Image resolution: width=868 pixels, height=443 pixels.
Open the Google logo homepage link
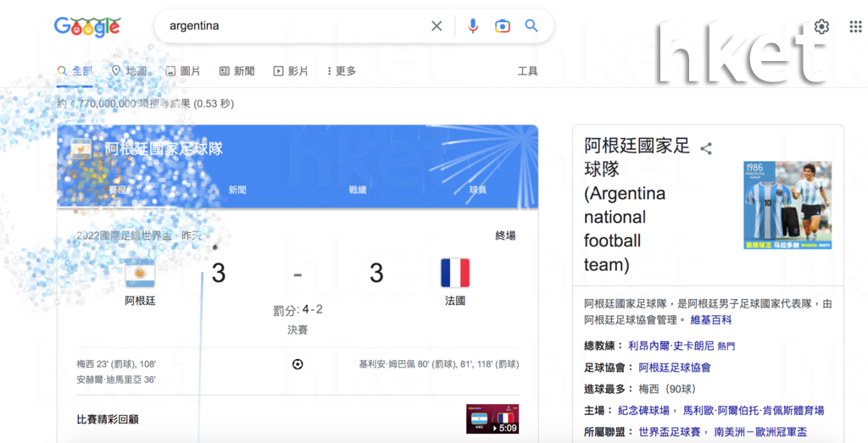pos(87,26)
